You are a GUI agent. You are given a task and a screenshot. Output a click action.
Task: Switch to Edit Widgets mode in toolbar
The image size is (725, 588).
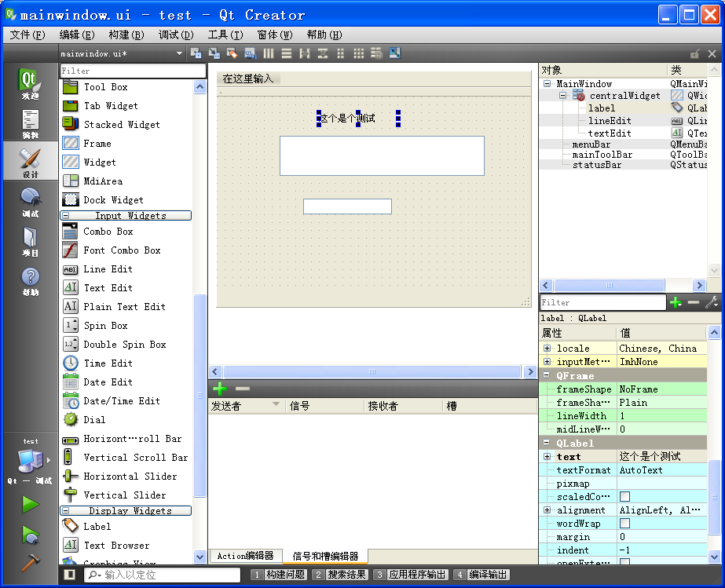pyautogui.click(x=196, y=53)
